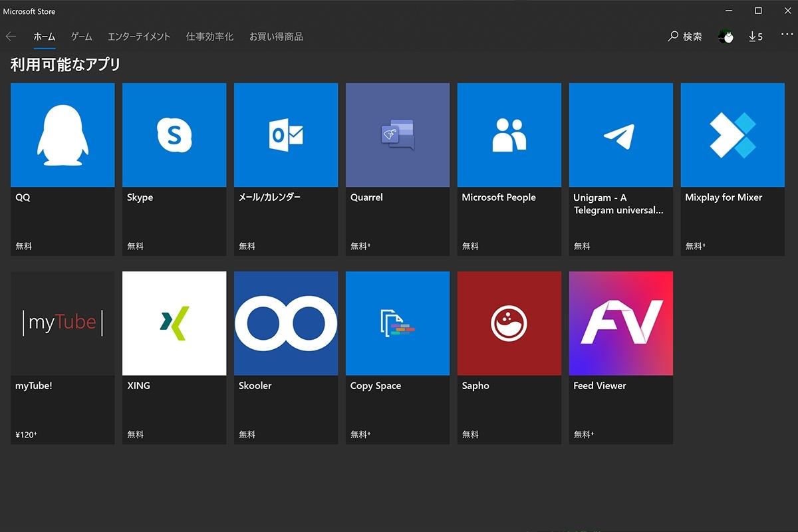
Task: Click the 無料 price under QQ
Action: (24, 246)
